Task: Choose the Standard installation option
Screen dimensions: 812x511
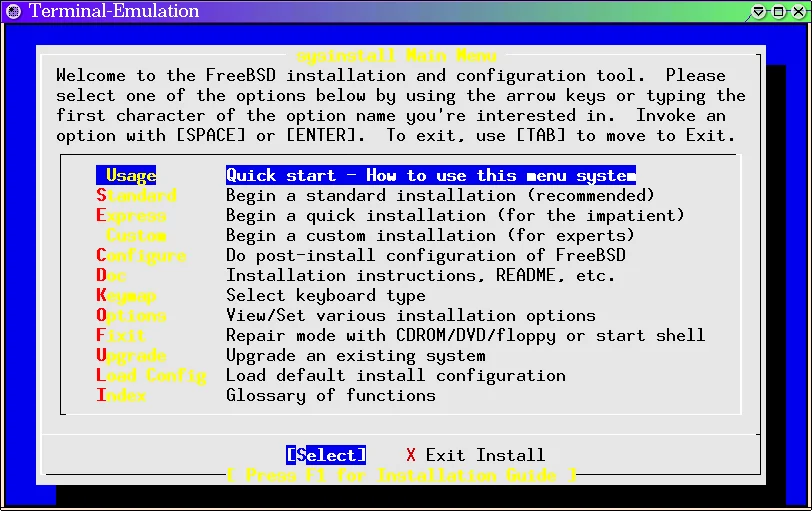Action: [x=136, y=196]
